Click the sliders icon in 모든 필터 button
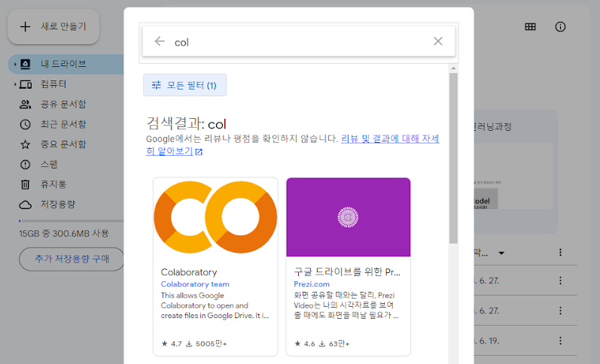 [156, 85]
